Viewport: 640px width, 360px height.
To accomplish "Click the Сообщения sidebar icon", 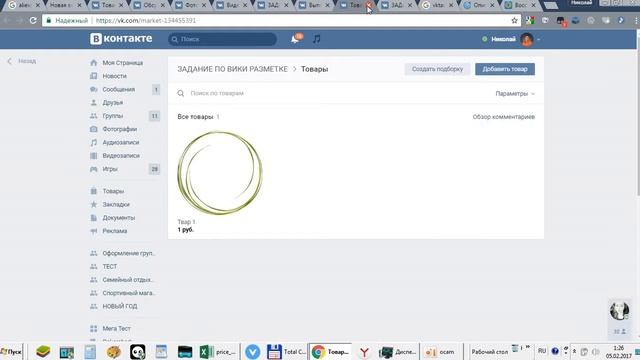I will pyautogui.click(x=93, y=89).
